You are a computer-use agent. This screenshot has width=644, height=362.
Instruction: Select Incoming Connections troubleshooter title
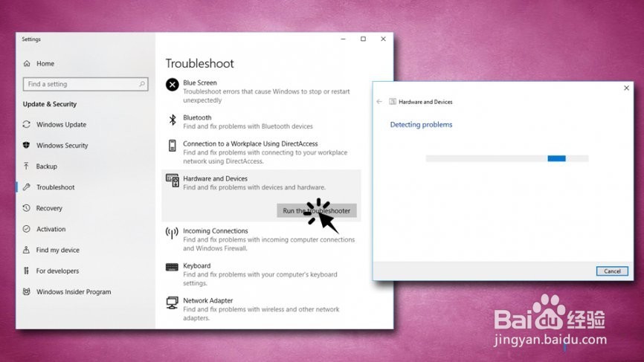click(x=216, y=230)
